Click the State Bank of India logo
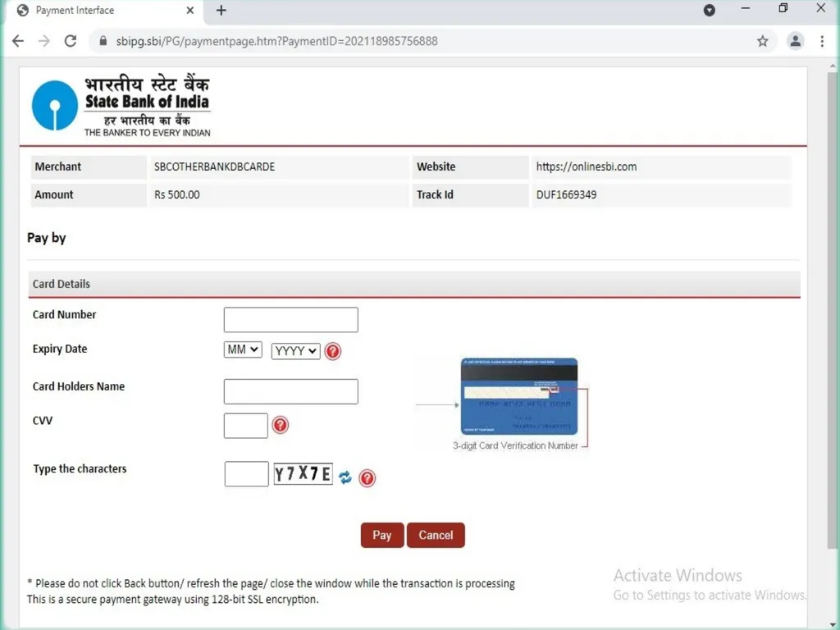Viewport: 840px width, 630px height. coord(121,106)
